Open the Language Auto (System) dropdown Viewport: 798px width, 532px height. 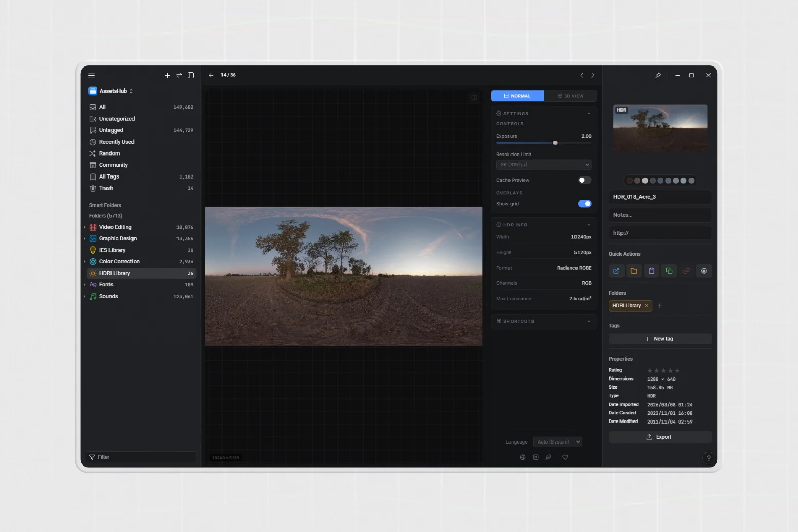click(557, 442)
